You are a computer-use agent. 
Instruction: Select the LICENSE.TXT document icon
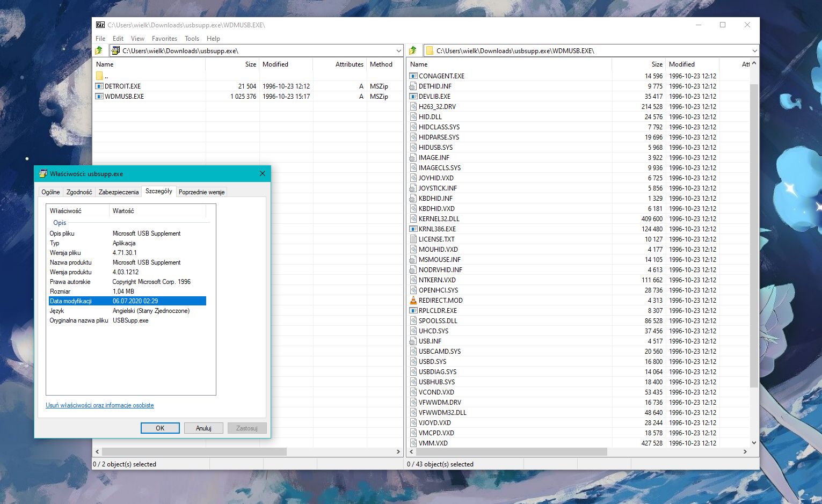pyautogui.click(x=413, y=239)
